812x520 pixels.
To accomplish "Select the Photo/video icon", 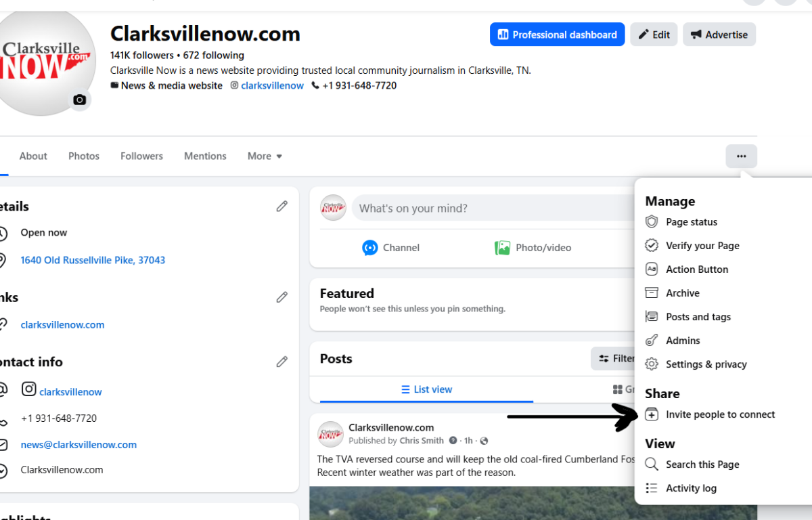I will [502, 248].
